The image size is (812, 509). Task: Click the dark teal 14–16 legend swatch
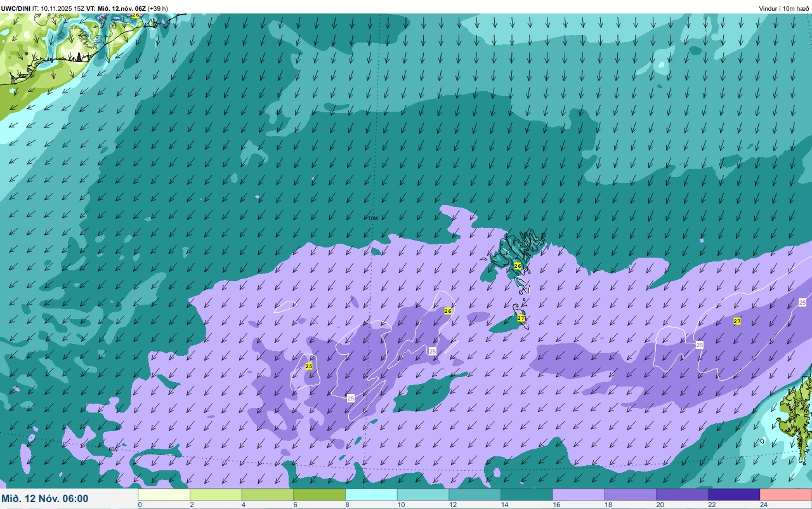[x=527, y=494]
